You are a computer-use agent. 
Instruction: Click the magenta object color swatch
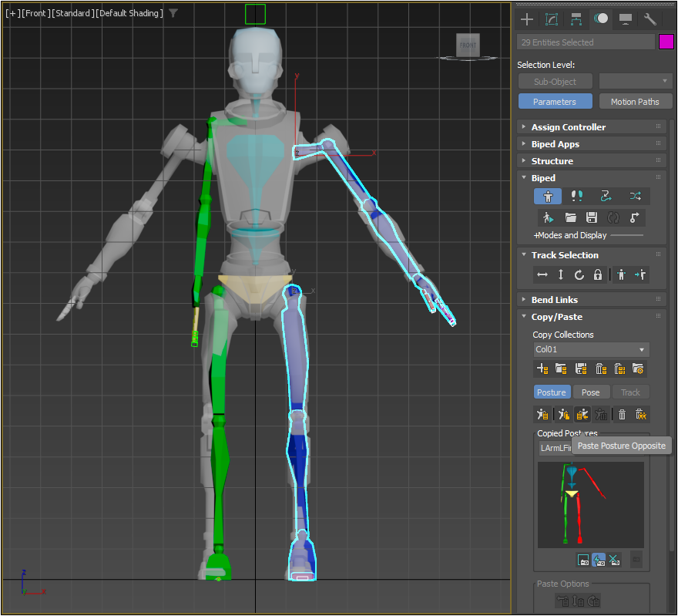tap(666, 42)
